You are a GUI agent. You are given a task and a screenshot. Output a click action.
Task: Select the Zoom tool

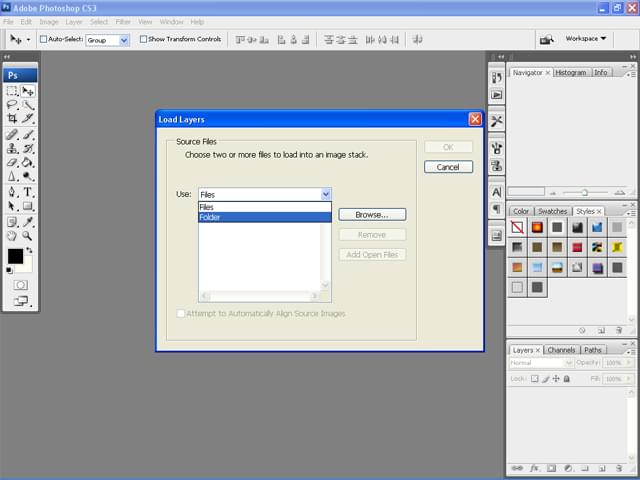tap(28, 236)
